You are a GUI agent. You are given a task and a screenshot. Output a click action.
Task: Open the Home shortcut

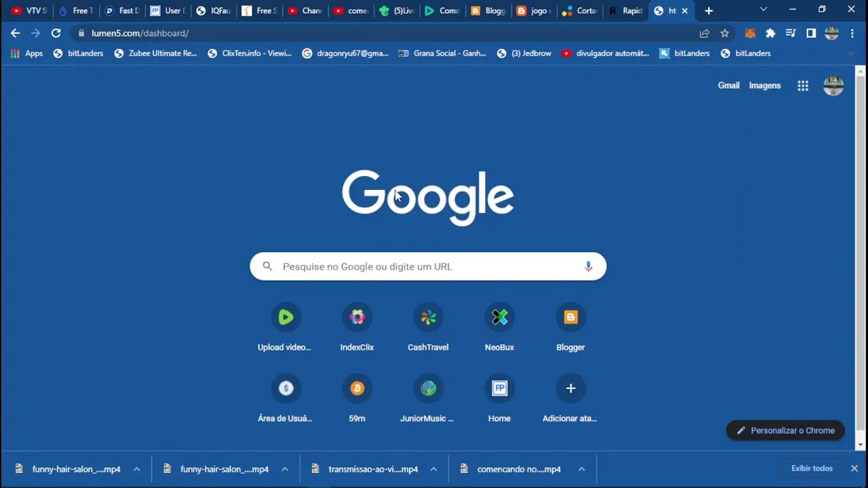pos(499,399)
